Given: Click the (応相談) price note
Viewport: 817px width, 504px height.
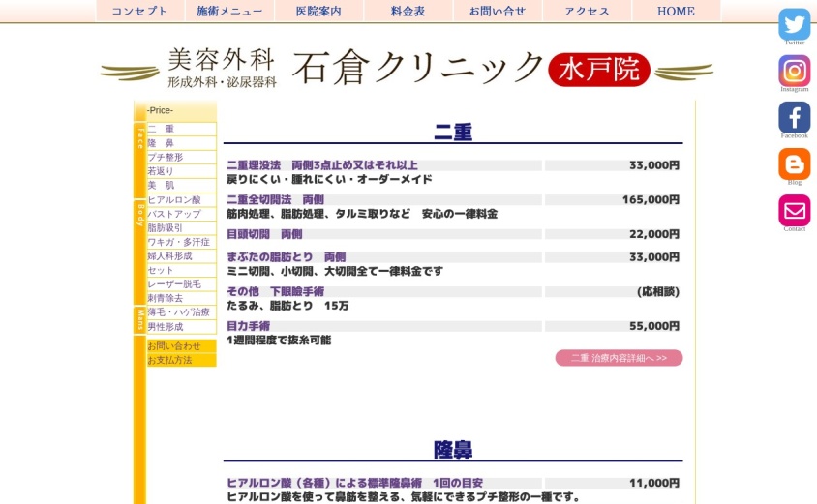Looking at the screenshot, I should [658, 291].
